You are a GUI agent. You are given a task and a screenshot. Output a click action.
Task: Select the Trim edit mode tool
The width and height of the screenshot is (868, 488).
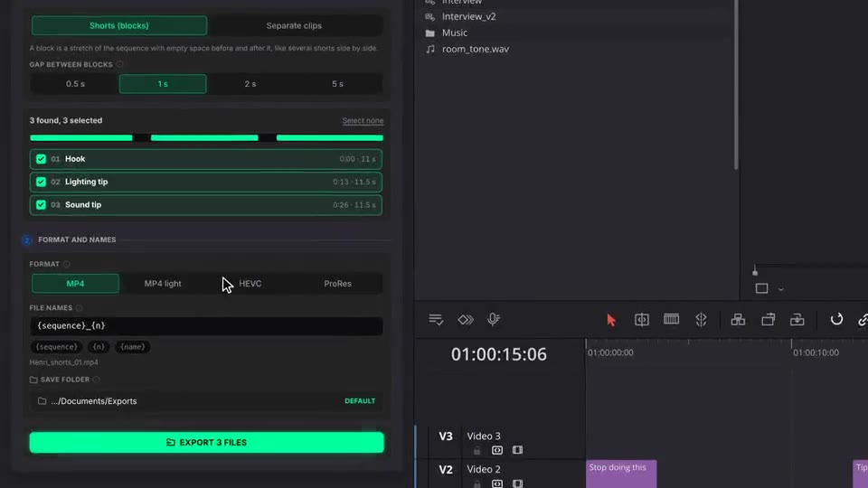coord(642,319)
